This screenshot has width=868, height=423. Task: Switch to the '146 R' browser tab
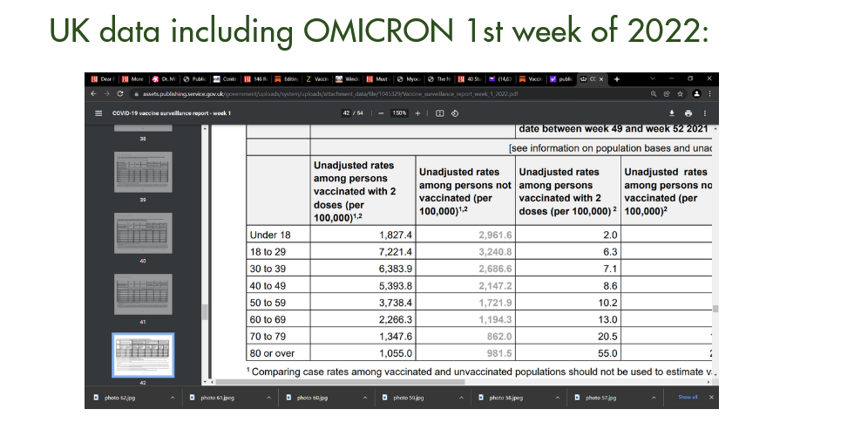(x=255, y=79)
